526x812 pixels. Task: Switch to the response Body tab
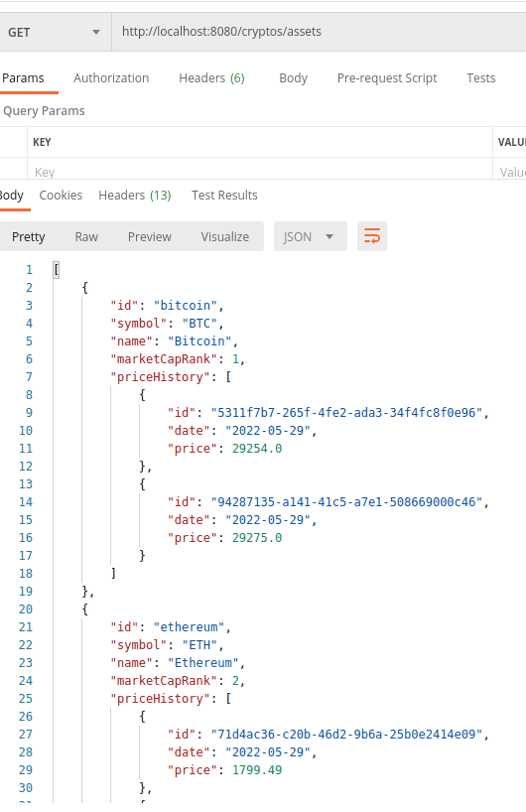11,196
